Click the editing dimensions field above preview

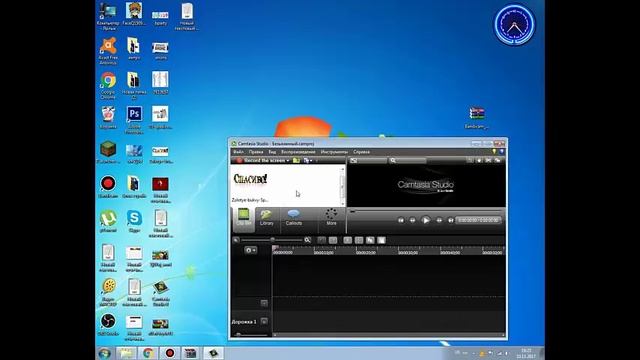pyautogui.click(x=368, y=160)
